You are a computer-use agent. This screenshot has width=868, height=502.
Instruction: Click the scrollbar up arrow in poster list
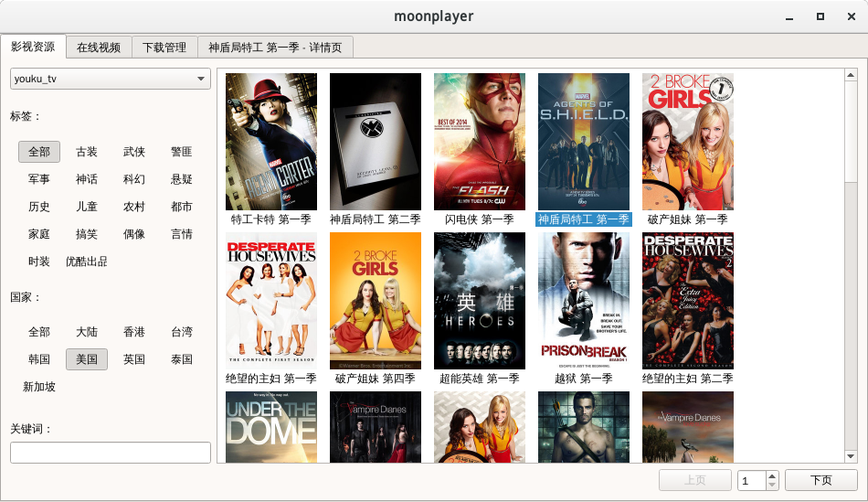click(851, 75)
